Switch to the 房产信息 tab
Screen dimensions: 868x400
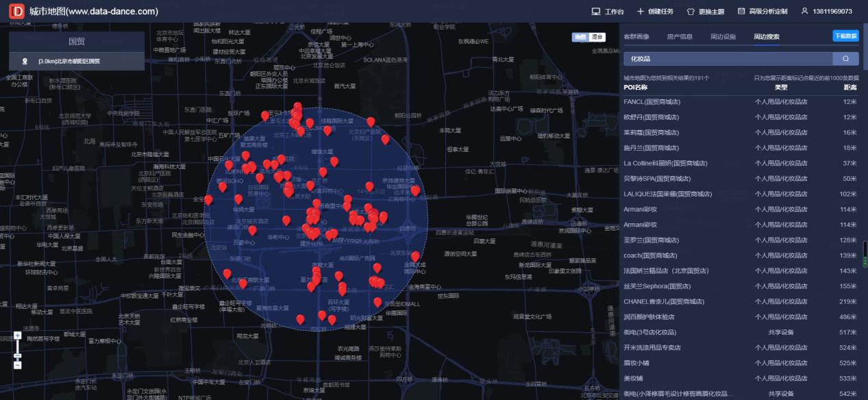[x=680, y=37]
